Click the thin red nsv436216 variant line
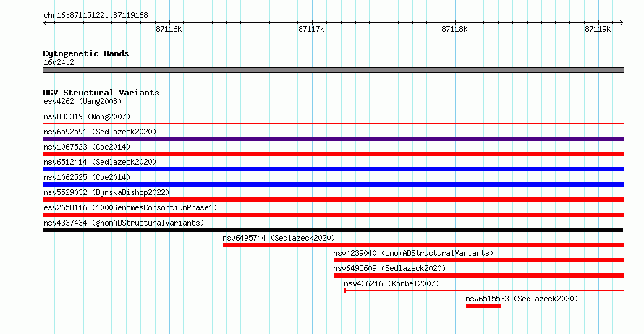The image size is (644, 334). (484, 291)
